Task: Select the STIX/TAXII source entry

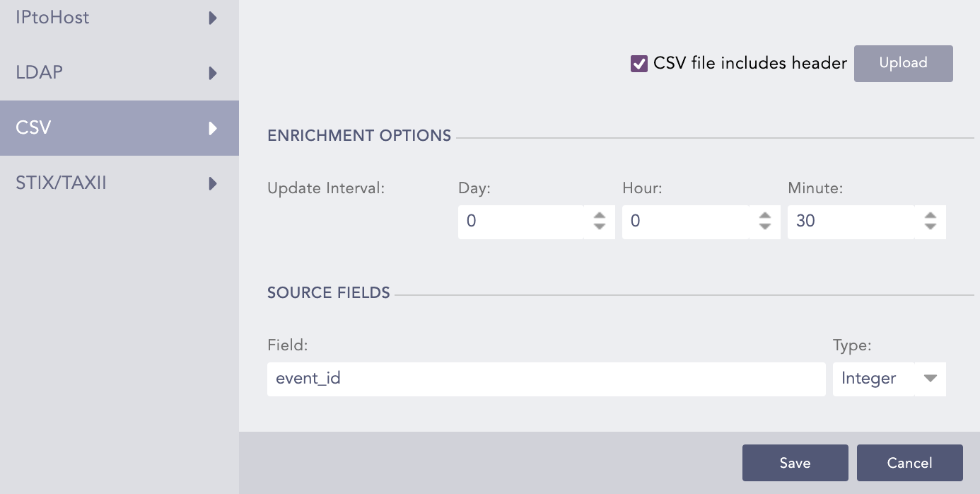Action: (x=60, y=183)
